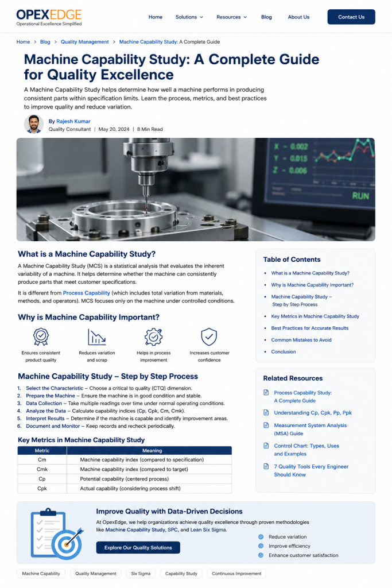Open 'Understanding Cp, Cpk, Pp, Ppk' resource
The image size is (392, 588).
[x=313, y=412]
